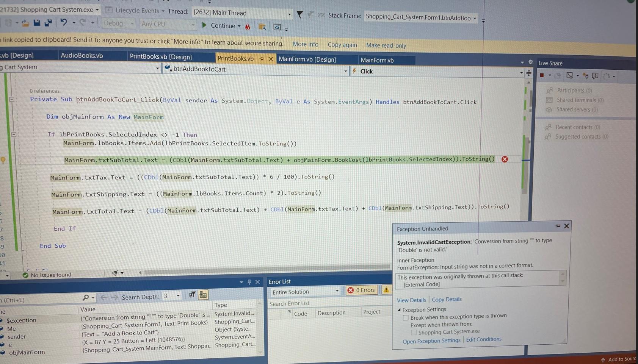The height and width of the screenshot is (364, 638).
Task: Click the Hot Reload flame icon
Action: (248, 27)
